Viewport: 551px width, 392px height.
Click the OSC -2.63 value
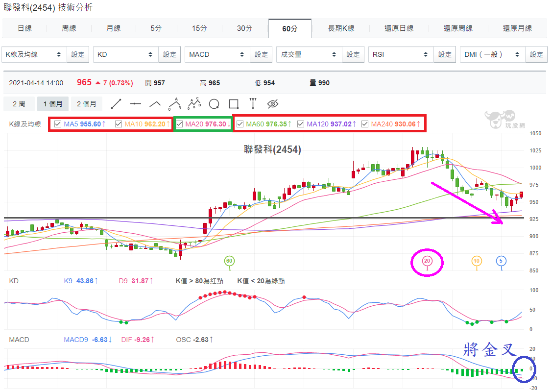point(194,340)
